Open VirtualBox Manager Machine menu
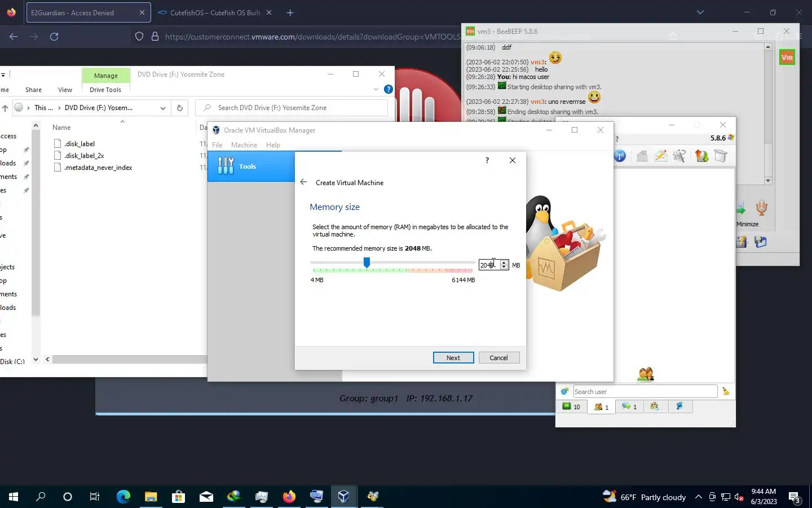Viewport: 812px width, 508px height. (244, 145)
